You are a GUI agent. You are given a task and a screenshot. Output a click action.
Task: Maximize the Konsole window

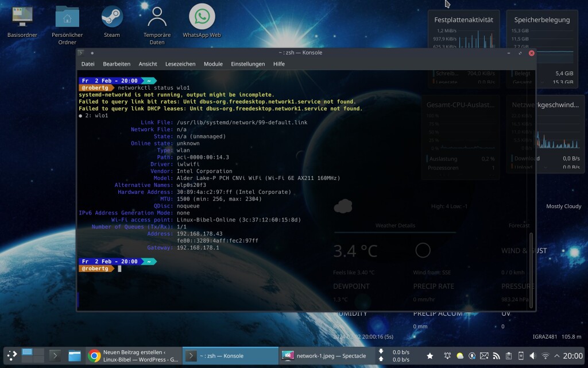click(520, 53)
